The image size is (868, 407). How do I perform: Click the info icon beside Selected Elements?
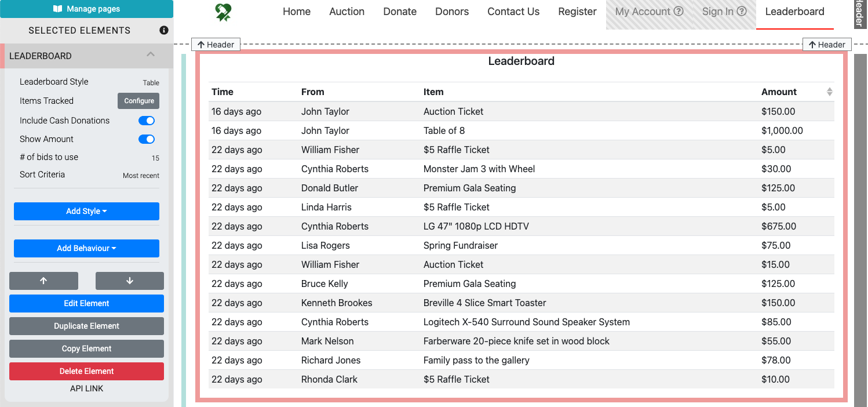[x=164, y=30]
